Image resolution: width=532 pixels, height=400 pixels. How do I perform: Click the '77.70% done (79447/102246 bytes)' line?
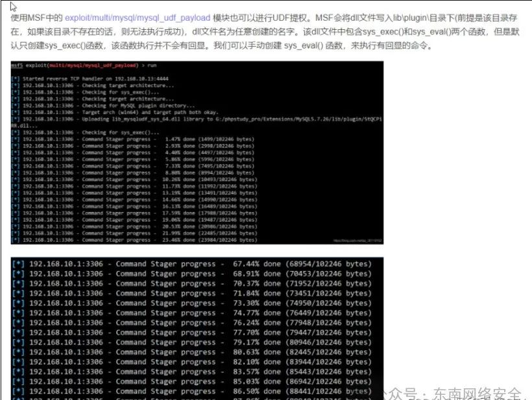point(191,333)
